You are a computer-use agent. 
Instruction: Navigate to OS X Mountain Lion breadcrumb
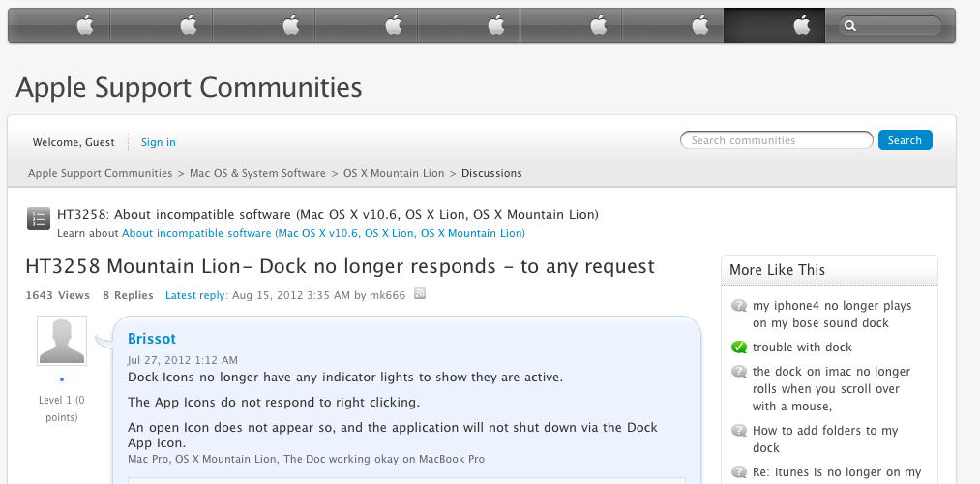(394, 173)
